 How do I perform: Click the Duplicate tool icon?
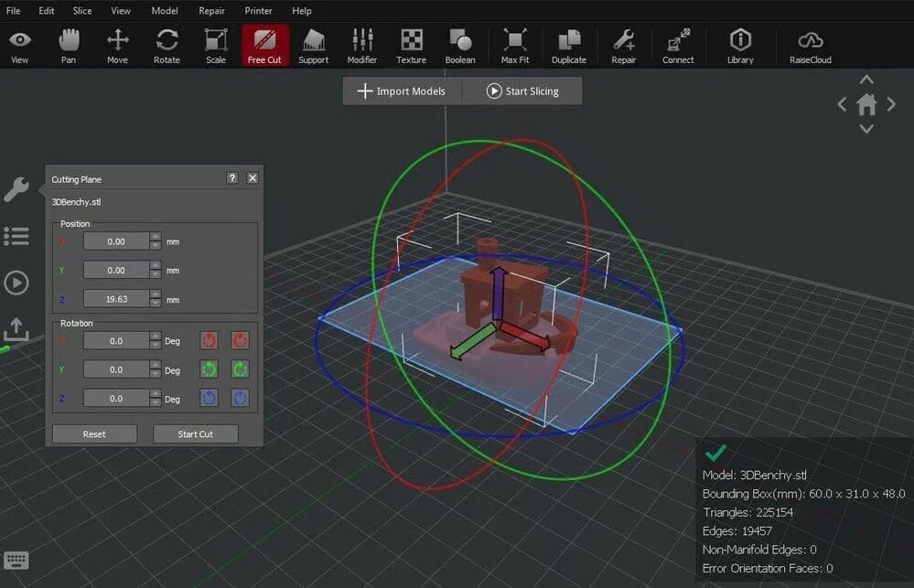click(568, 45)
